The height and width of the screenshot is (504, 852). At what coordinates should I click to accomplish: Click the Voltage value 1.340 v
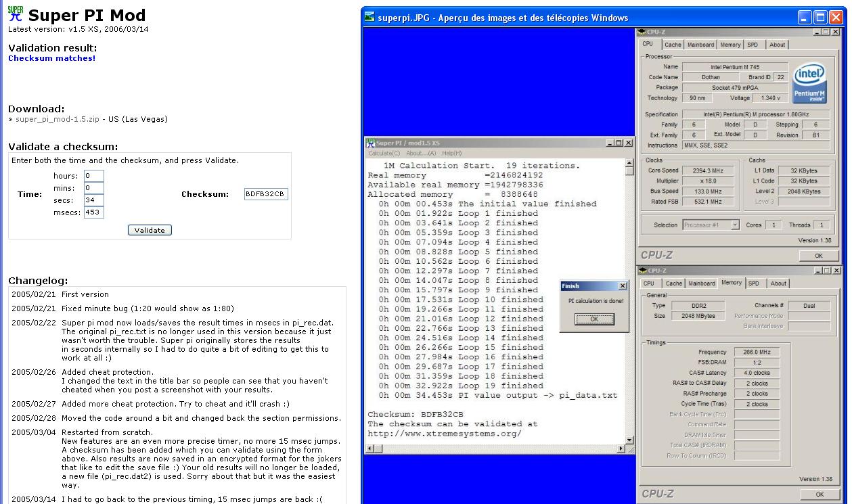point(771,98)
